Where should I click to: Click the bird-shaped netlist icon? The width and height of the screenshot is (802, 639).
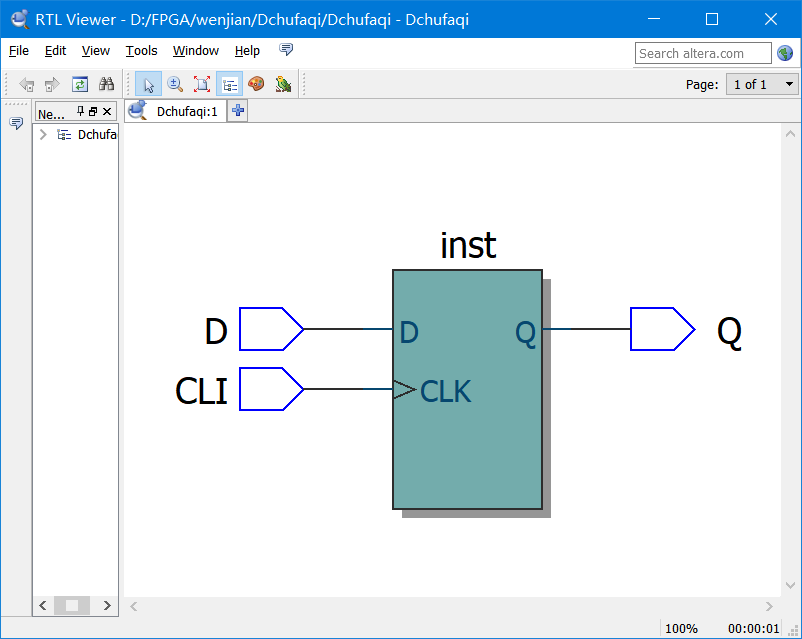point(283,84)
